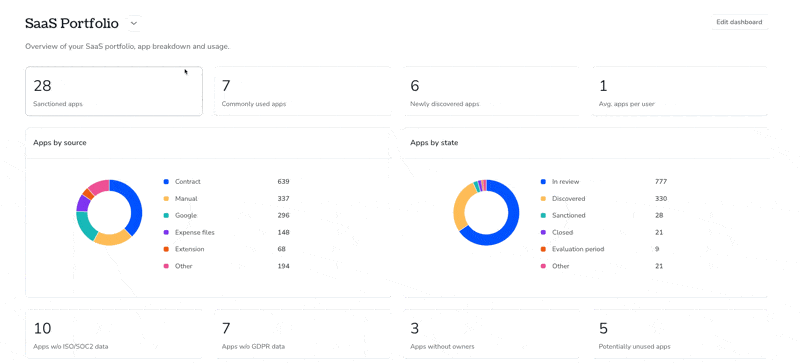
Task: Click the teal Sanctioned legend swatch
Action: (x=543, y=215)
